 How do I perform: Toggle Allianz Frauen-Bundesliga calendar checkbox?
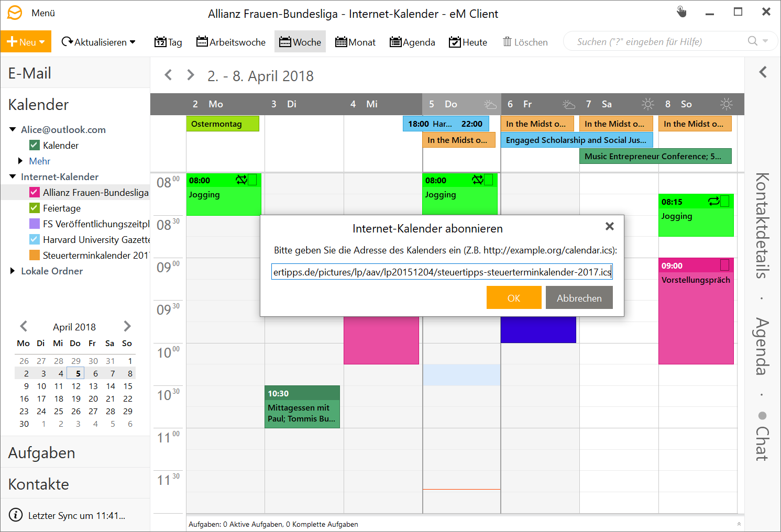(35, 192)
